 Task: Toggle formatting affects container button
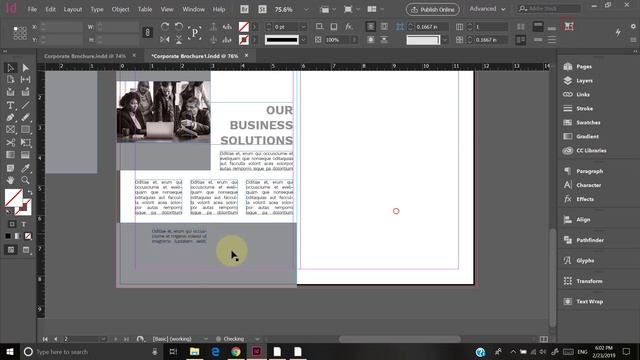12,224
